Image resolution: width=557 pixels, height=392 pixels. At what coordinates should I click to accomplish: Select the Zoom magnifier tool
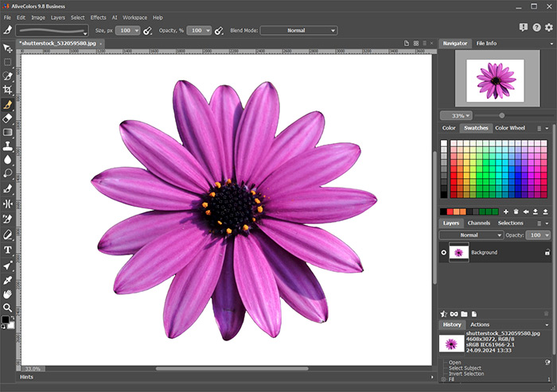pos(7,308)
